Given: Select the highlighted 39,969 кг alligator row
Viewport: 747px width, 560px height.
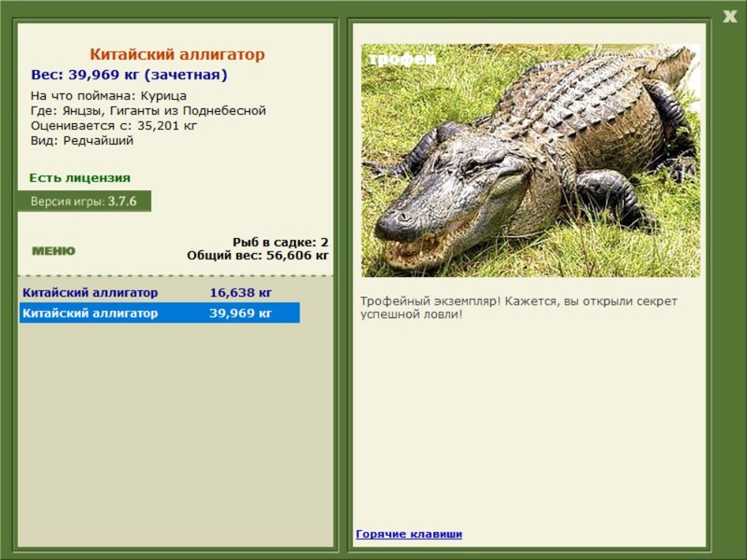Looking at the screenshot, I should coord(160,313).
